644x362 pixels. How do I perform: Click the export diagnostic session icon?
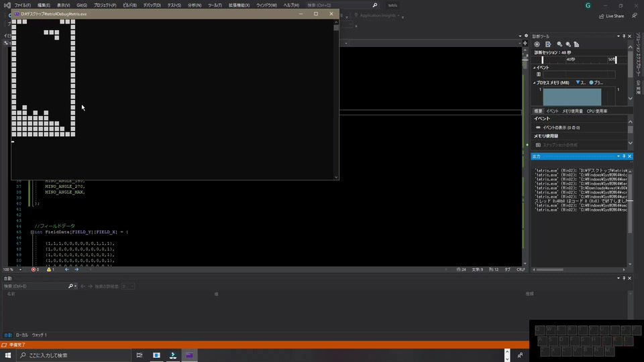[x=548, y=44]
